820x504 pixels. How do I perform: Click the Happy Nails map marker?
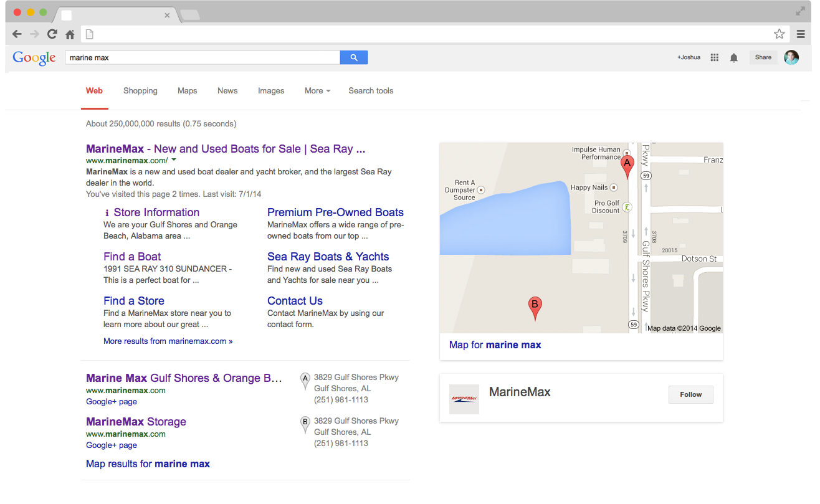[x=614, y=188]
